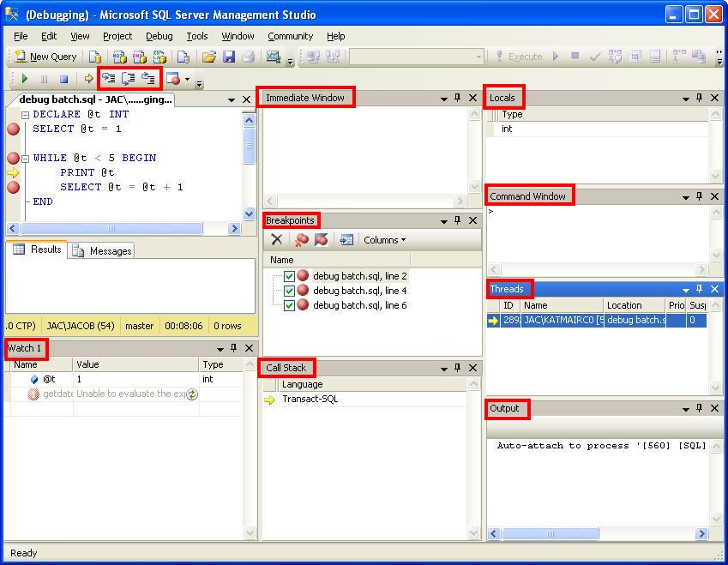Click the Analysis Services MDX Query icon
728x565 pixels.
click(x=120, y=57)
